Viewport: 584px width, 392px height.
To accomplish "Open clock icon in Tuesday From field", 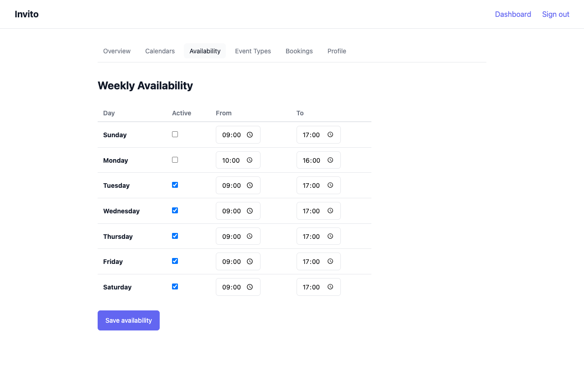I will pos(250,186).
